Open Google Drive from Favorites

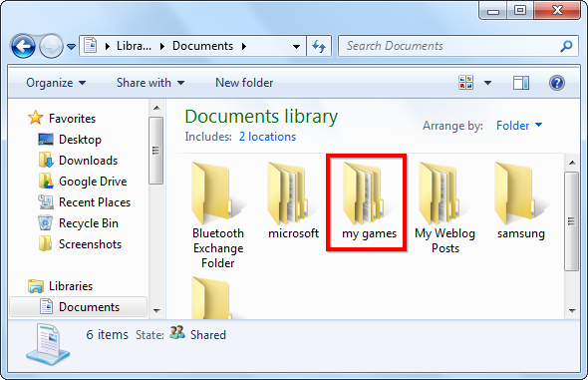93,182
